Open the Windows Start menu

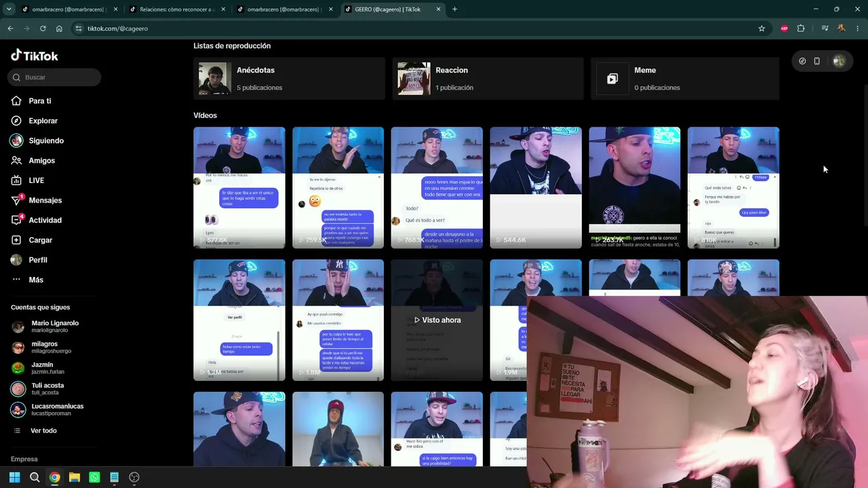(x=15, y=477)
